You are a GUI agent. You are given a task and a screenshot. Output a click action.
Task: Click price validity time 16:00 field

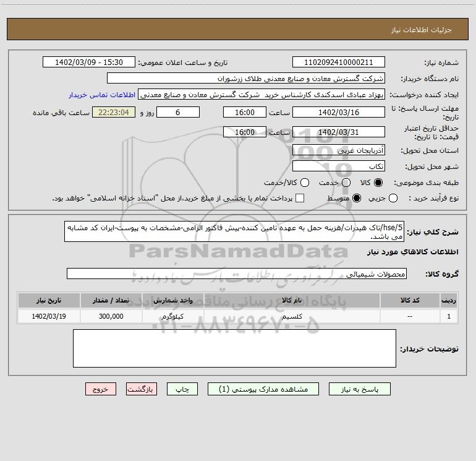click(245, 132)
